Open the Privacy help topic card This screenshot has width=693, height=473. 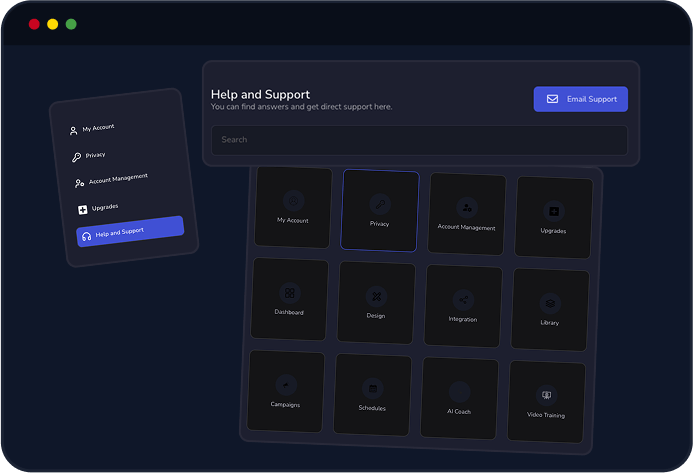[x=379, y=210]
